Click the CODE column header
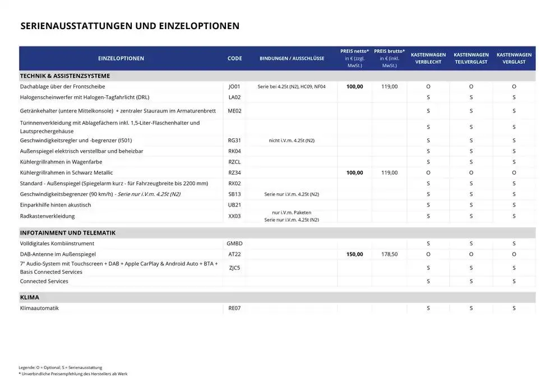 [x=235, y=59]
